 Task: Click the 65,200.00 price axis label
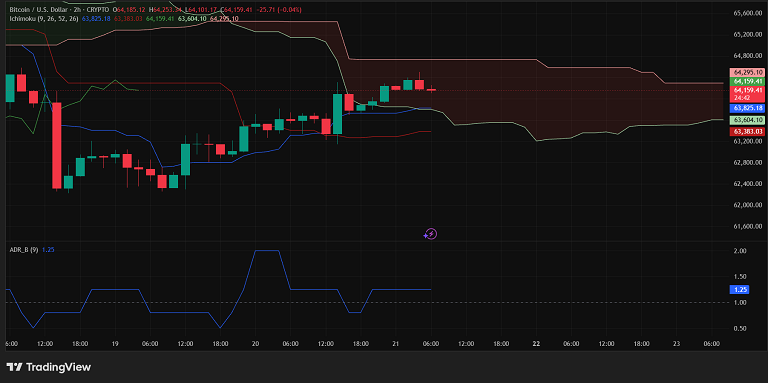click(747, 35)
